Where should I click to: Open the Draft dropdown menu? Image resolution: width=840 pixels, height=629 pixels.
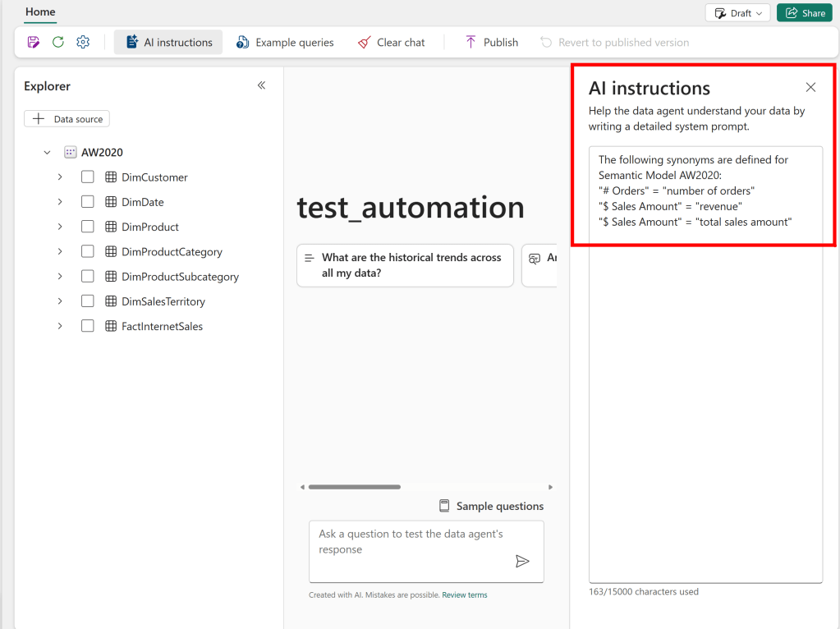737,13
